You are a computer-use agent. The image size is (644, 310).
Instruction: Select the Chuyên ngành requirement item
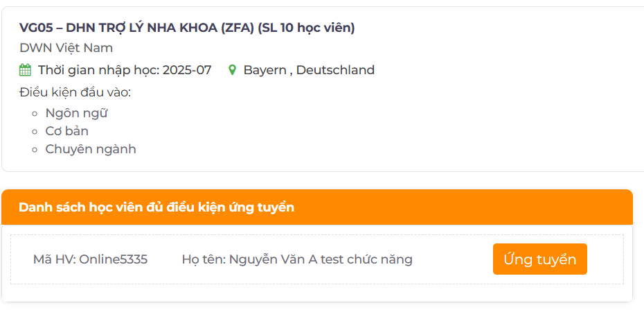pyautogui.click(x=90, y=149)
